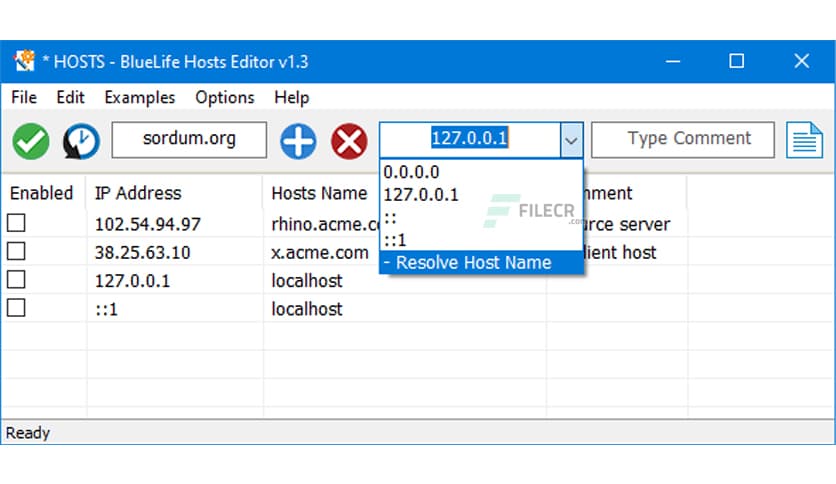Tick the 38.25.63.10 row checkbox
Viewport: 836px width, 484px height.
point(16,251)
